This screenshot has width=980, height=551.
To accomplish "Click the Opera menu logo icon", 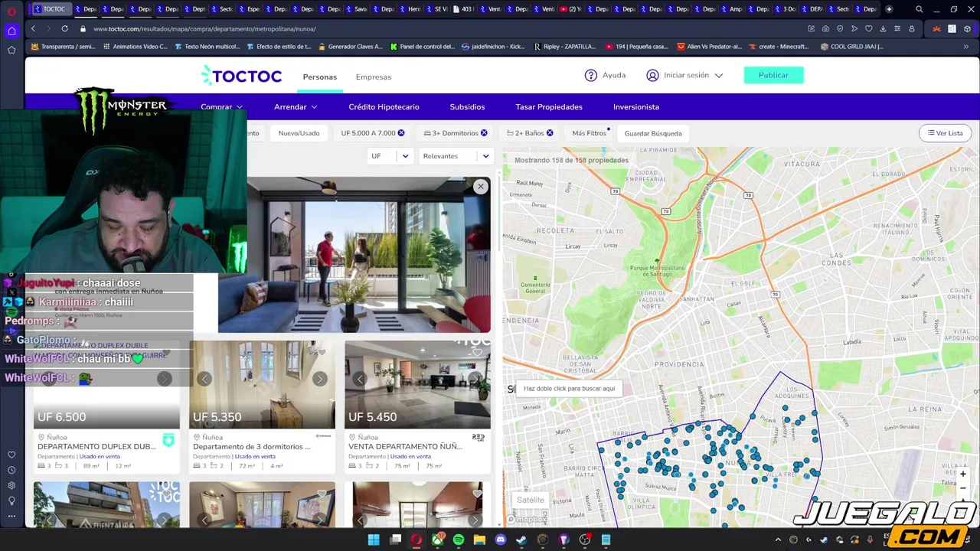I will (x=11, y=10).
